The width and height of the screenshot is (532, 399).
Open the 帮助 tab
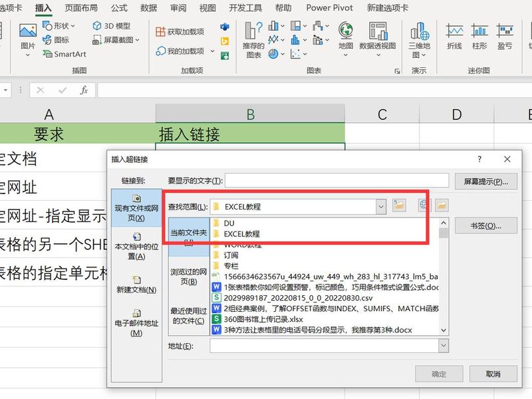(x=283, y=8)
